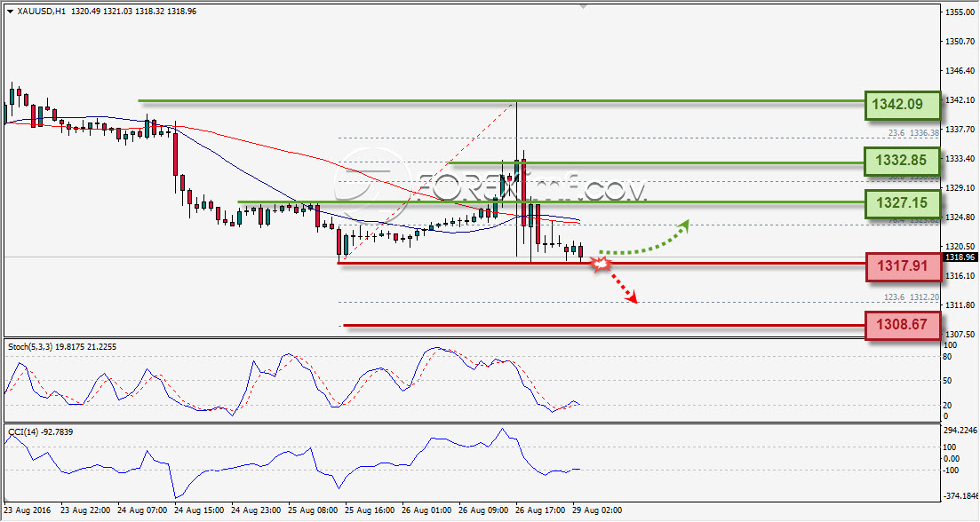
Task: Click the 26 Aug 01:00 time label
Action: [426, 510]
